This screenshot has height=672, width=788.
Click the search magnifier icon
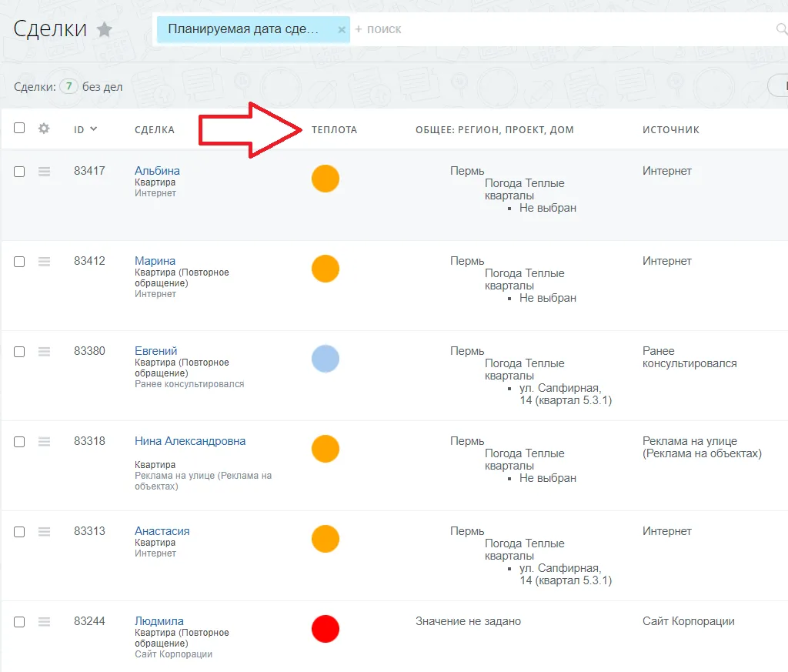tap(781, 30)
